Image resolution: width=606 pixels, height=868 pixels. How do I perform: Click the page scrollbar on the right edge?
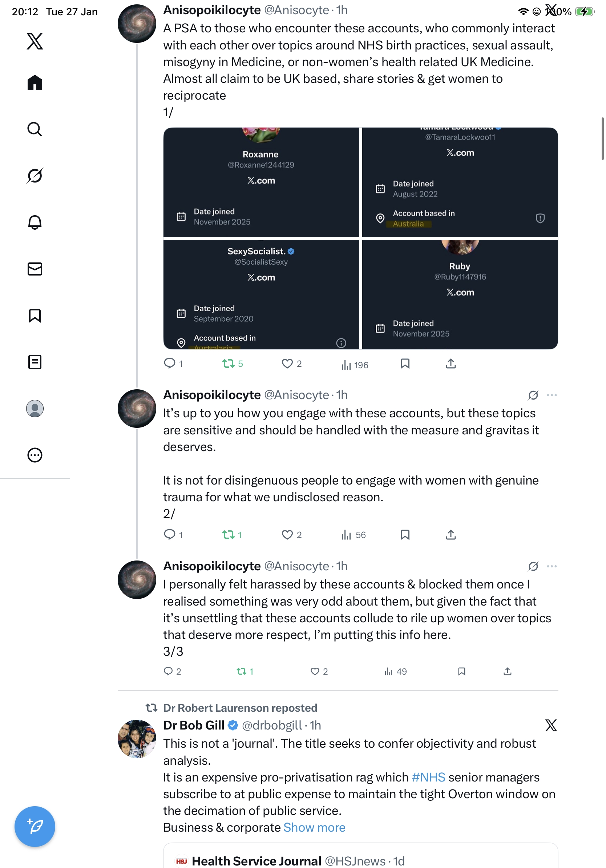(602, 139)
